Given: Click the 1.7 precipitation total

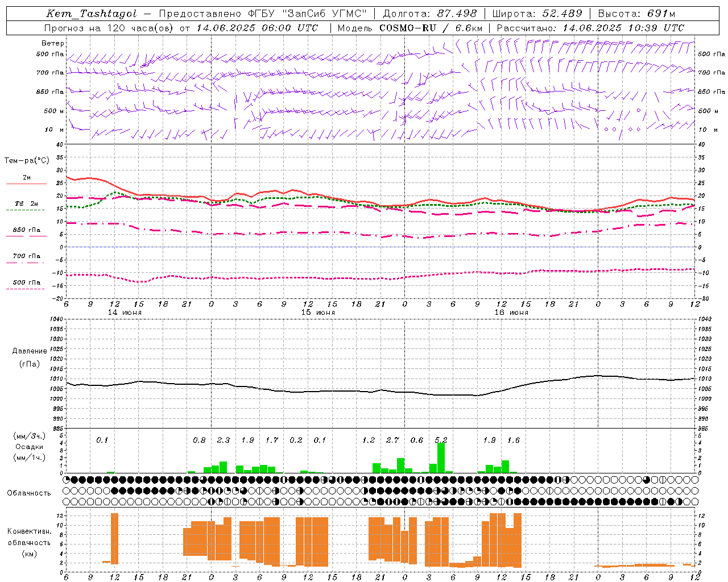Looking at the screenshot, I should (272, 440).
